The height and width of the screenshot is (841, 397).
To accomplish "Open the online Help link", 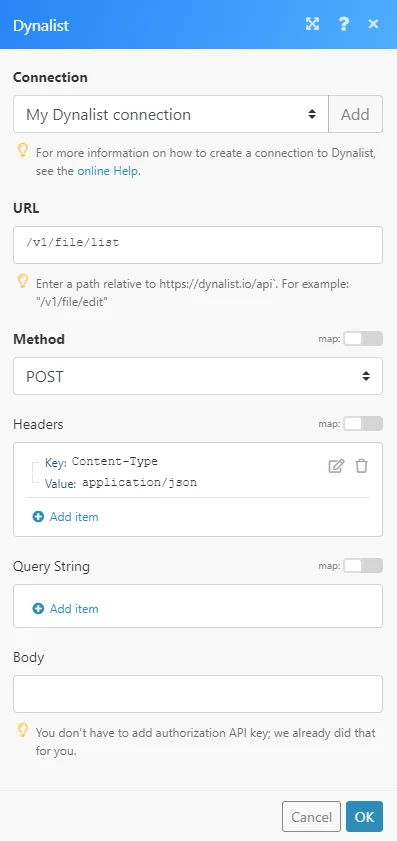I will (x=109, y=172).
